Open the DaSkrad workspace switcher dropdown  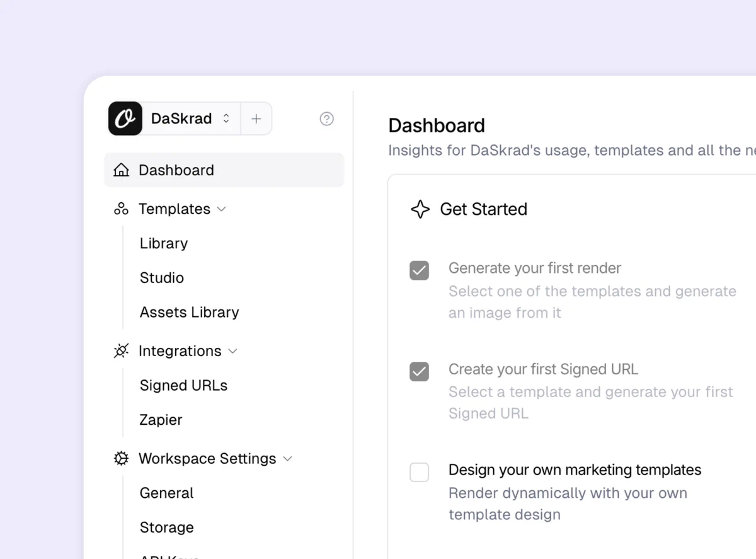click(x=191, y=118)
